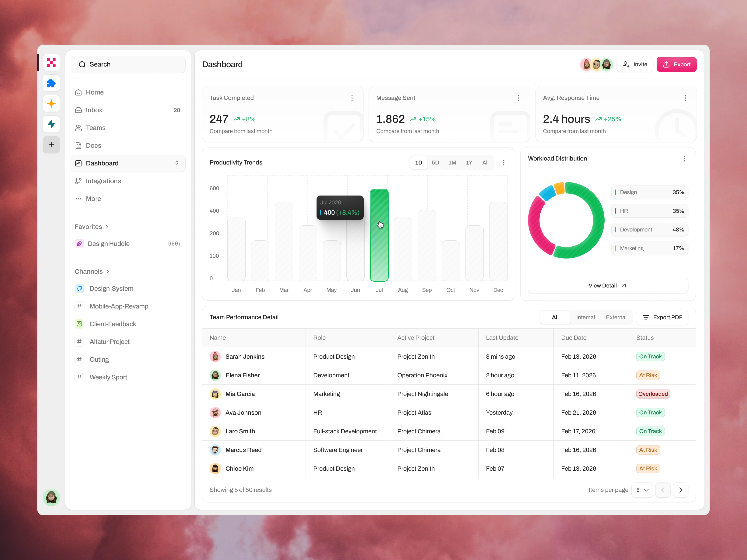747x560 pixels.
Task: Select the Internal filter toggle
Action: [x=585, y=317]
